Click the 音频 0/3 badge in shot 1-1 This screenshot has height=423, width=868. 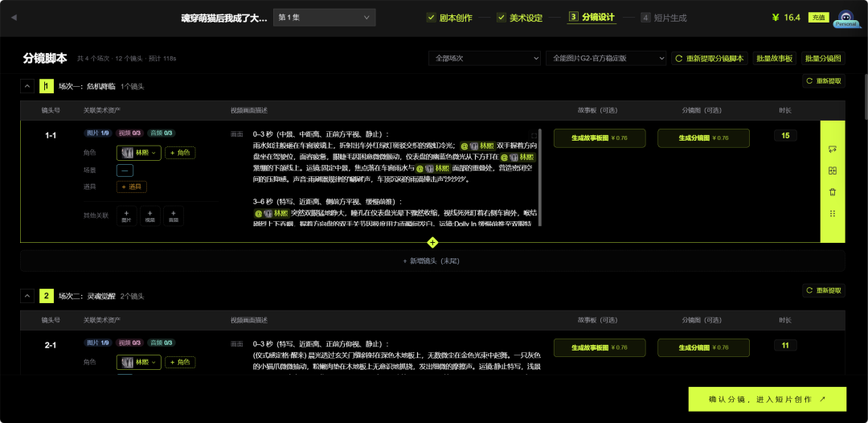point(162,133)
